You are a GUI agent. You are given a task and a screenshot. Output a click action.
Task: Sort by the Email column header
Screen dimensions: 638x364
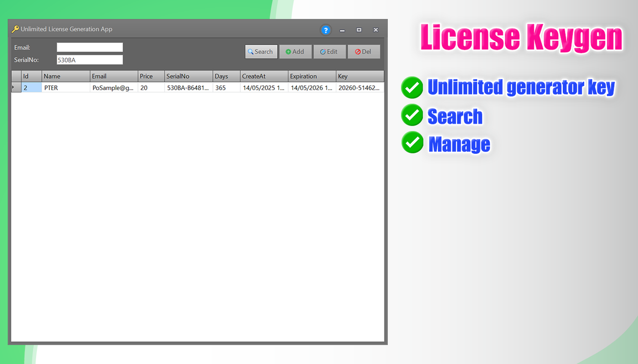114,76
